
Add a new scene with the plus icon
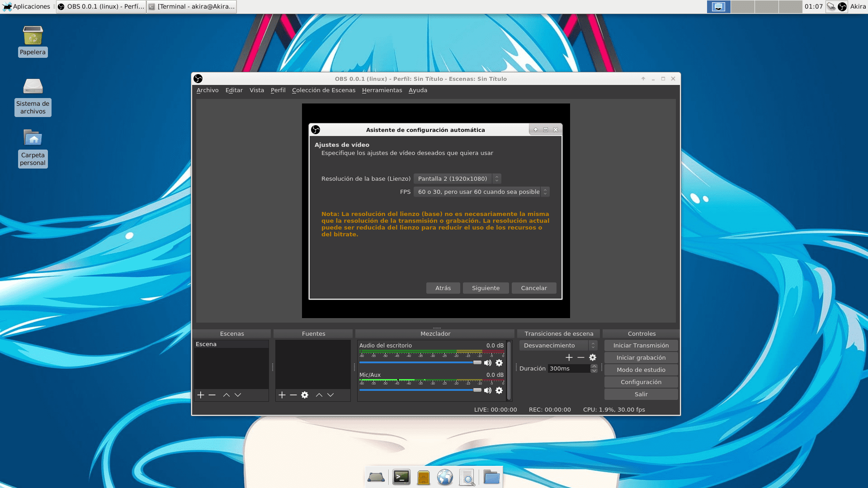200,395
